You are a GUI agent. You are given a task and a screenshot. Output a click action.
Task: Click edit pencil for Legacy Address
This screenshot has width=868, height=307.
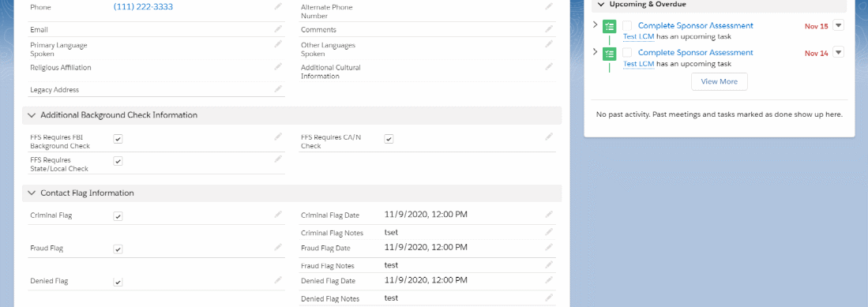278,88
